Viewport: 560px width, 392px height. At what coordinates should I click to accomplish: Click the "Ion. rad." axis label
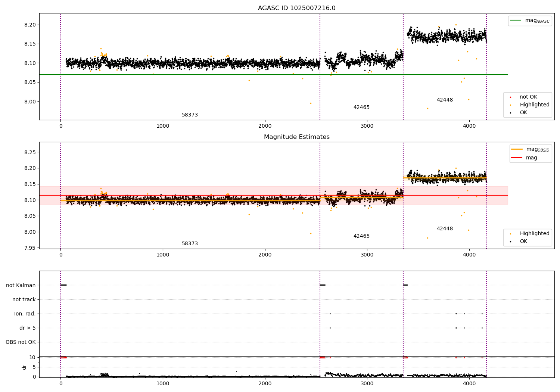[x=25, y=314]
